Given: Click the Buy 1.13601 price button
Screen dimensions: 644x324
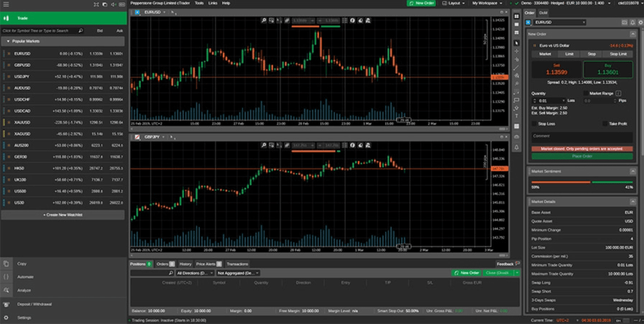Looking at the screenshot, I should coord(608,69).
